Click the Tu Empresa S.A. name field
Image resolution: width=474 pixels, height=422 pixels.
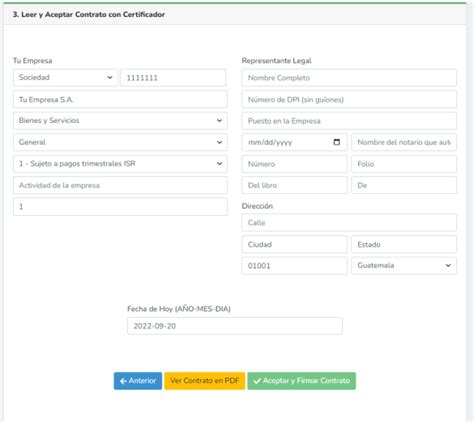pos(120,99)
